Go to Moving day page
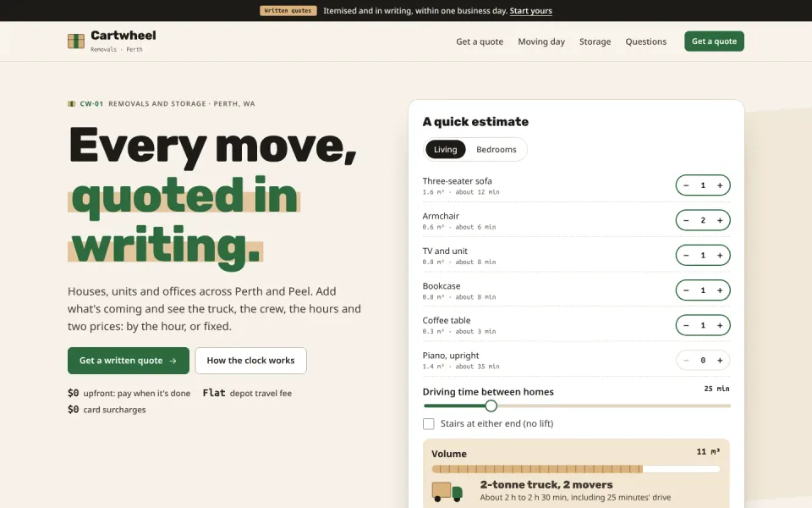 541,41
